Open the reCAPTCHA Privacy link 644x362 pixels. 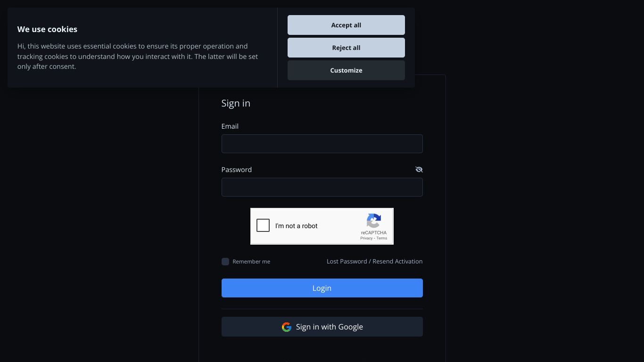pos(366,238)
